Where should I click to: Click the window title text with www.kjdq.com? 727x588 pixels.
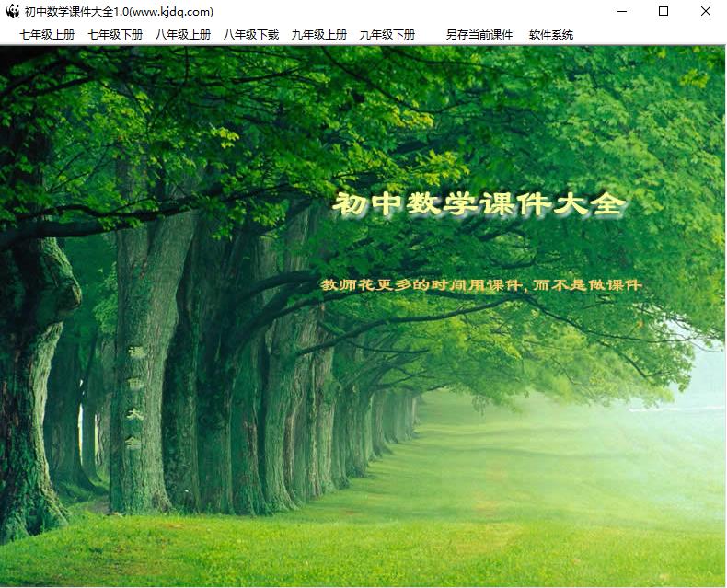click(120, 12)
